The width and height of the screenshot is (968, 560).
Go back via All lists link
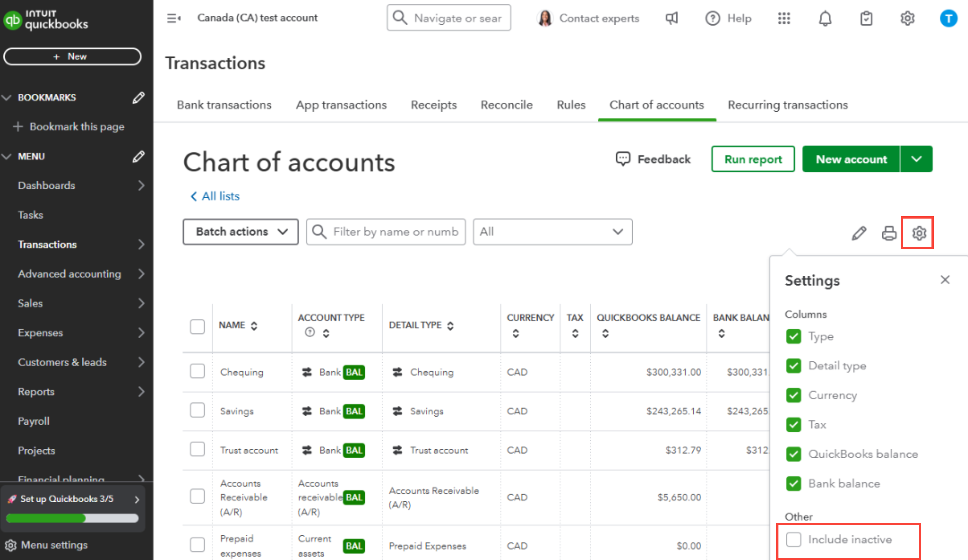(215, 196)
